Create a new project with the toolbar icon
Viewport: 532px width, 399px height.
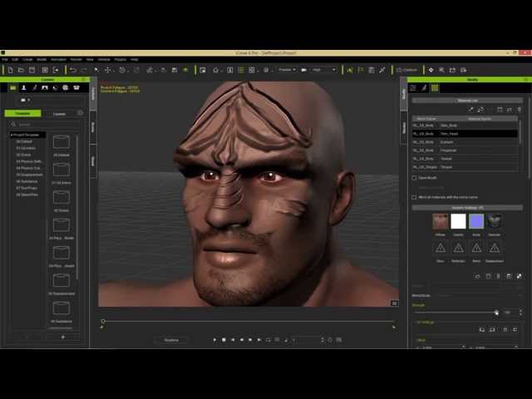[10, 70]
